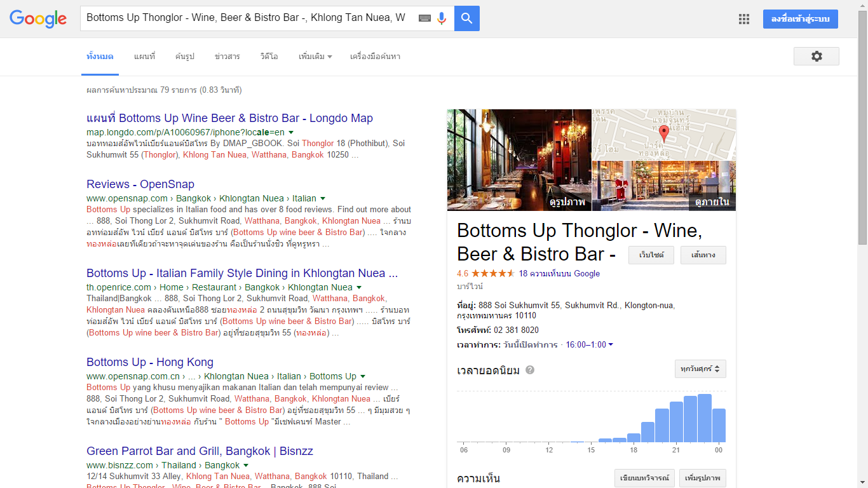The image size is (868, 488).
Task: Switch to the ข่าวสาร news tab
Action: coord(227,57)
